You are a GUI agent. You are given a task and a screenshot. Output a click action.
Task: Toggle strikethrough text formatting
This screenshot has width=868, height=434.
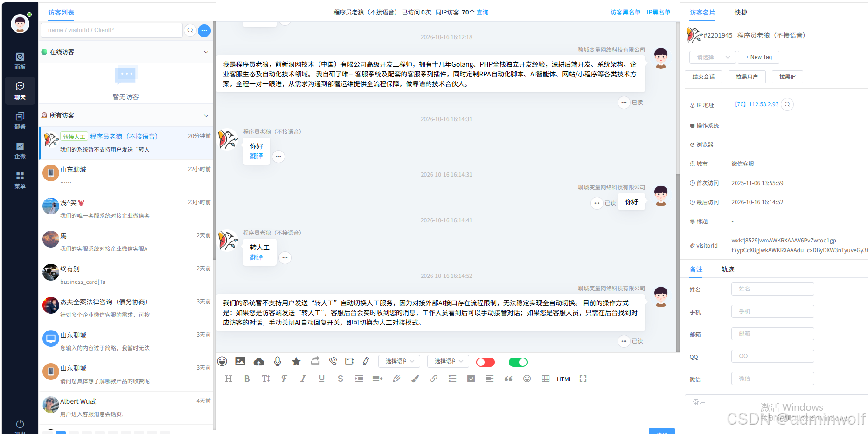[340, 379]
